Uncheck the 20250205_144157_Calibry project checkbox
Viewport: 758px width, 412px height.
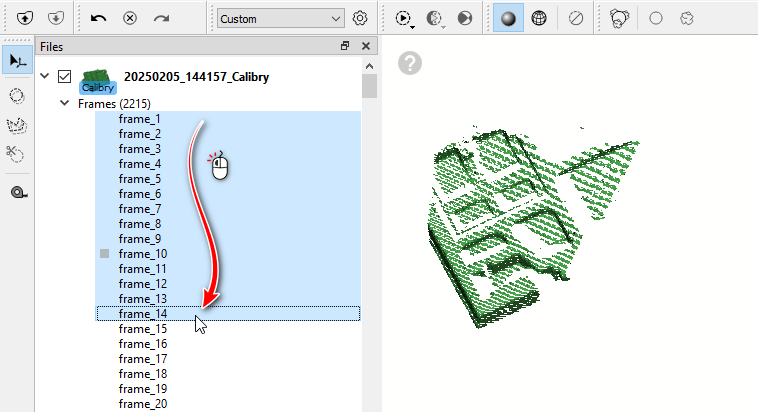click(65, 77)
